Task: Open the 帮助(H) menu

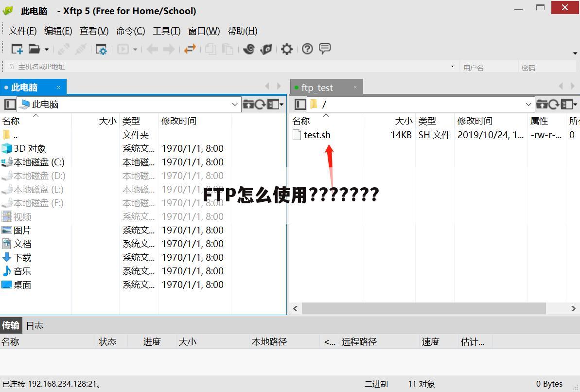Action: (242, 31)
